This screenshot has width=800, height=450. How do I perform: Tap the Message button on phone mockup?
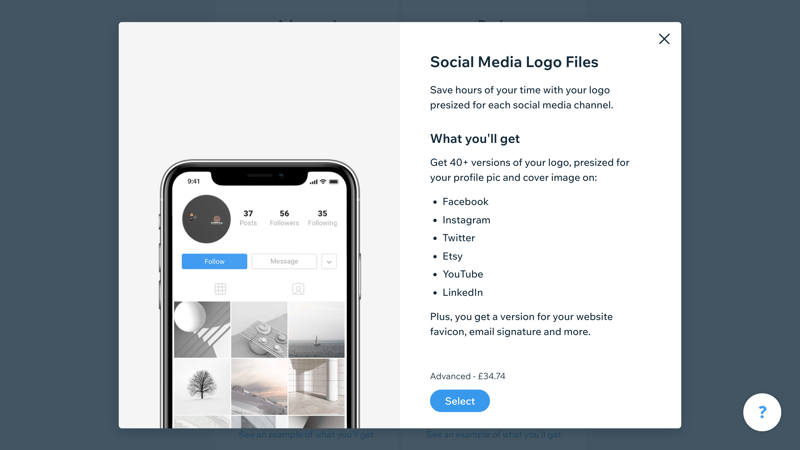pos(284,261)
